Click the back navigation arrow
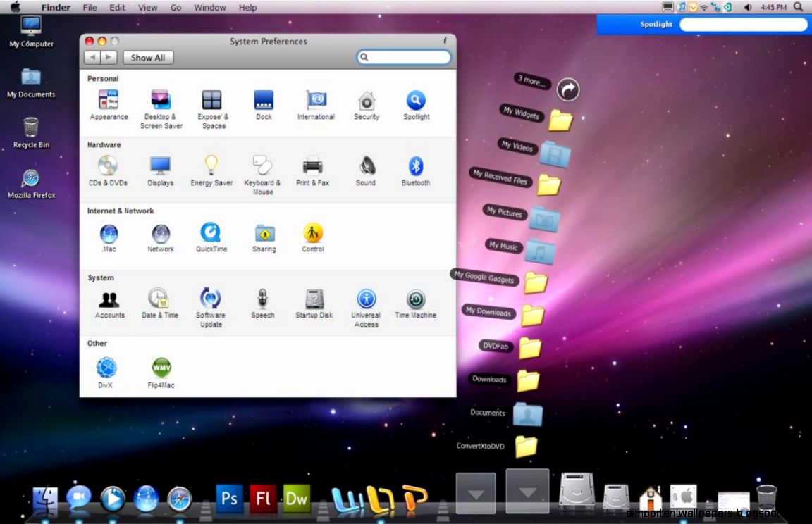 (92, 57)
